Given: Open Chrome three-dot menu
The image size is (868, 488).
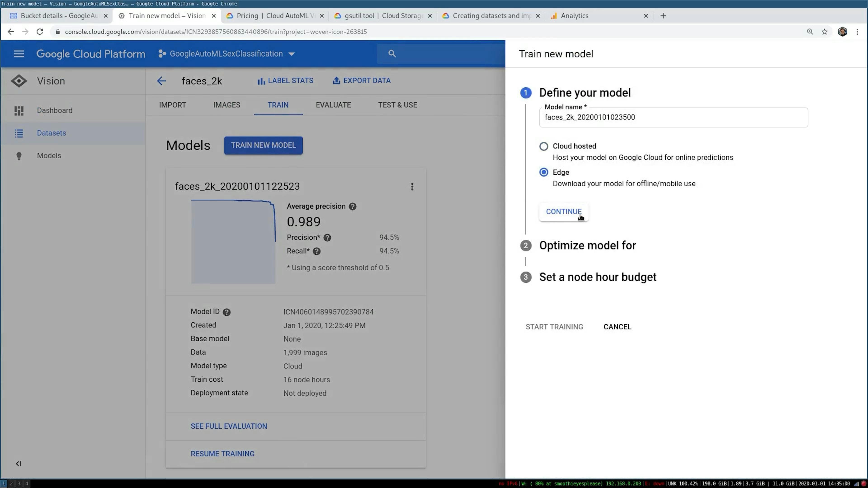Looking at the screenshot, I should (857, 32).
